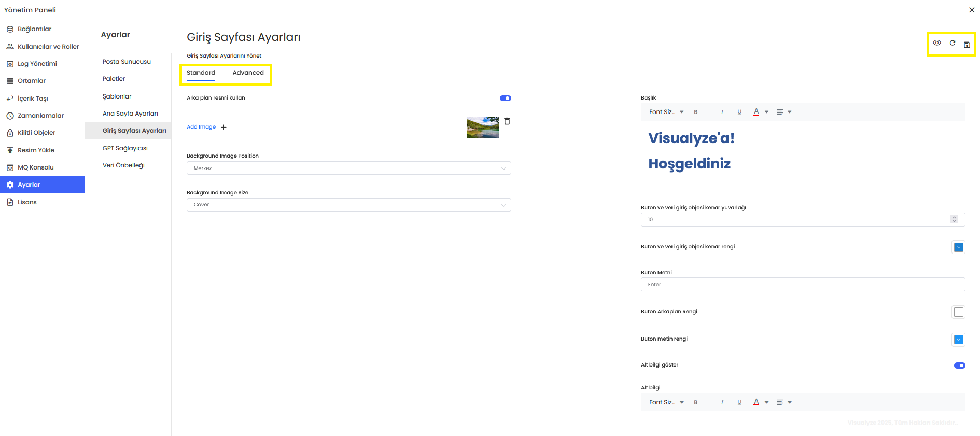The image size is (980, 436).
Task: Open the Background Image Position dropdown
Action: coord(348,168)
